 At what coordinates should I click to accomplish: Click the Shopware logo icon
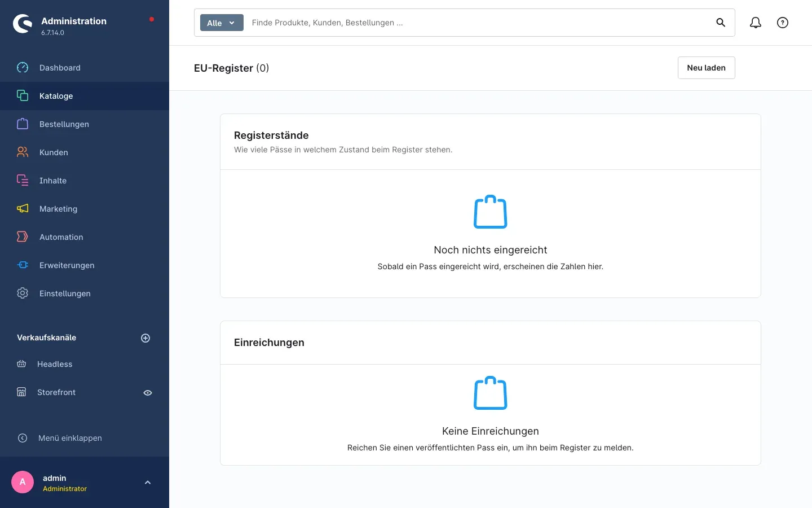pos(23,24)
